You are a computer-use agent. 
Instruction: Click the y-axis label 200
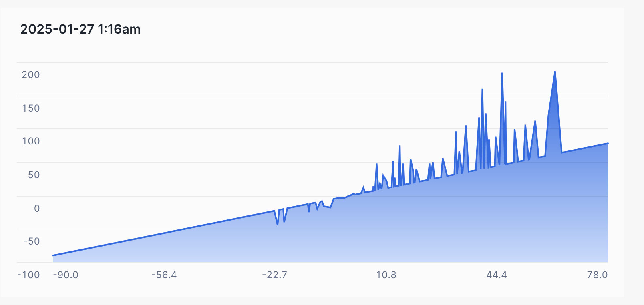tap(31, 75)
